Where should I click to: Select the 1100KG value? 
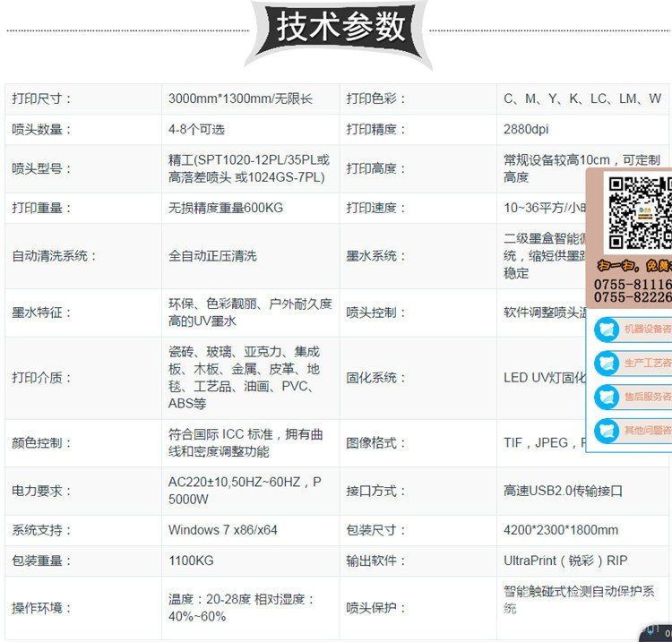[191, 561]
